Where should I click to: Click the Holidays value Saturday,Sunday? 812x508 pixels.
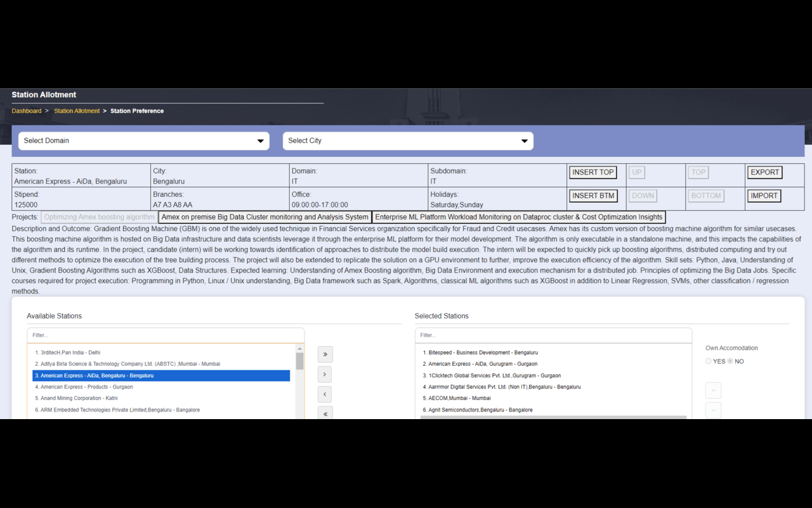coord(457,205)
